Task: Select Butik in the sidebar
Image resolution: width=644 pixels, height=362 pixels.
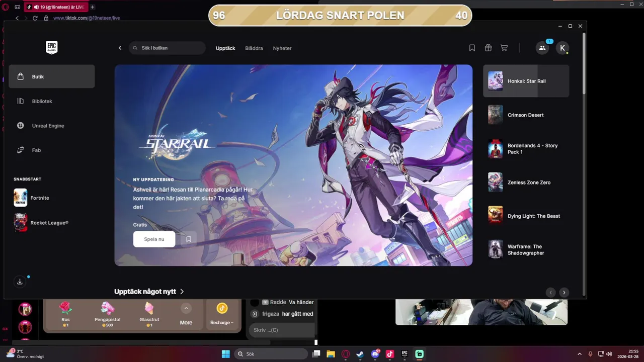Action: tap(51, 76)
